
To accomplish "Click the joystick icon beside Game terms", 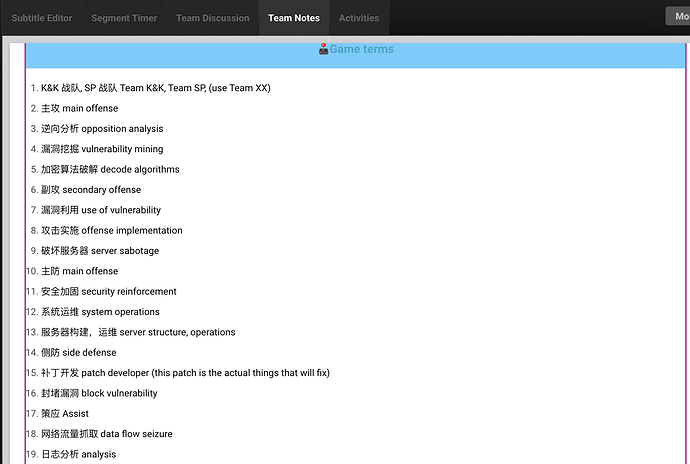I will click(x=323, y=50).
